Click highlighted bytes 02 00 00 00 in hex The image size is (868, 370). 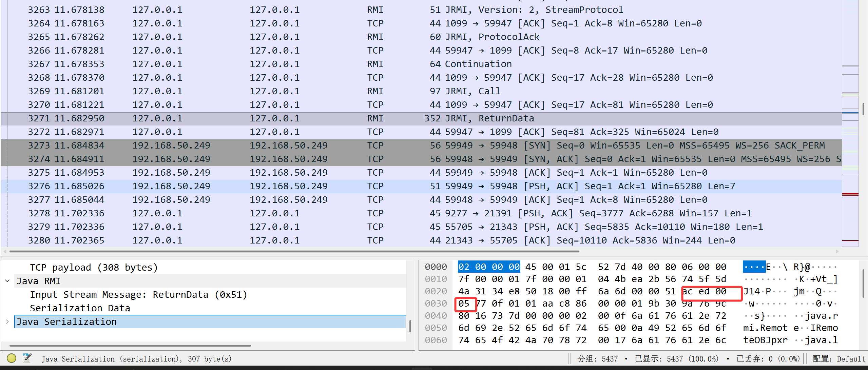[489, 267]
